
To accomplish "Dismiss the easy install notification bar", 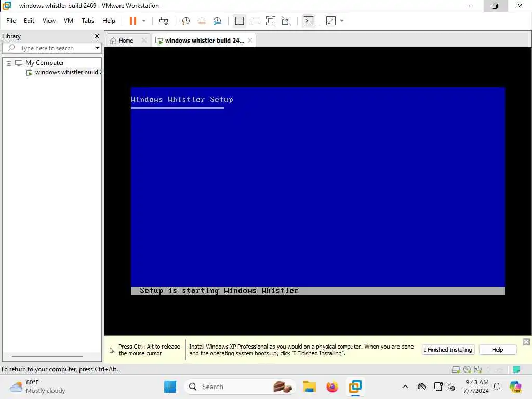I will 526,342.
